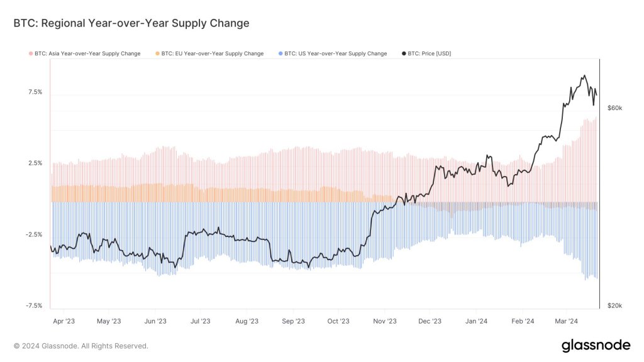Click the Apr '23 date label
This screenshot has width=644, height=362.
64,321
